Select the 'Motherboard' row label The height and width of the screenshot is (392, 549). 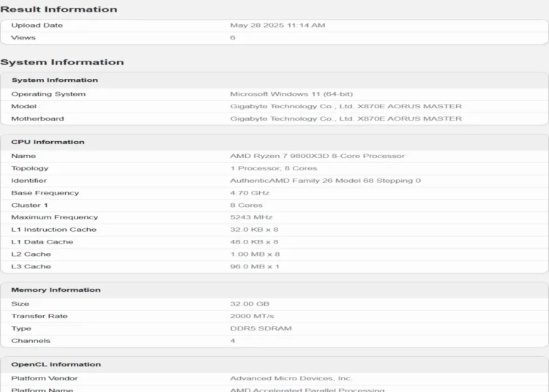pos(37,118)
